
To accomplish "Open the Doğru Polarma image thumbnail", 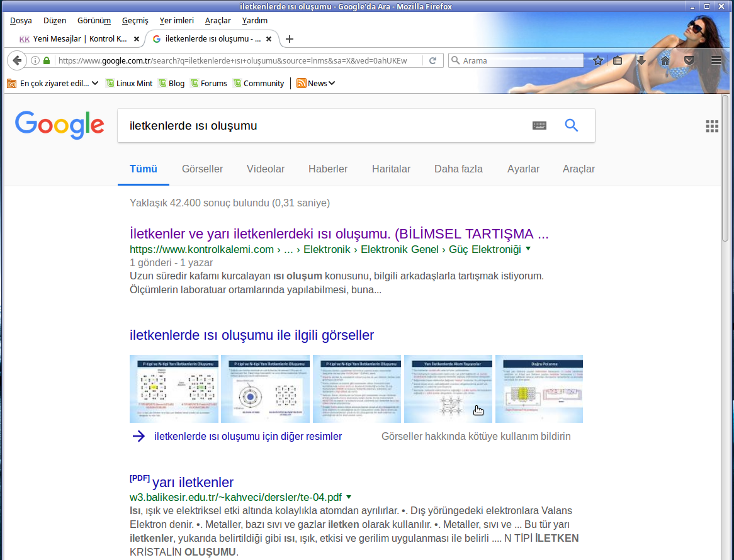I will (539, 389).
